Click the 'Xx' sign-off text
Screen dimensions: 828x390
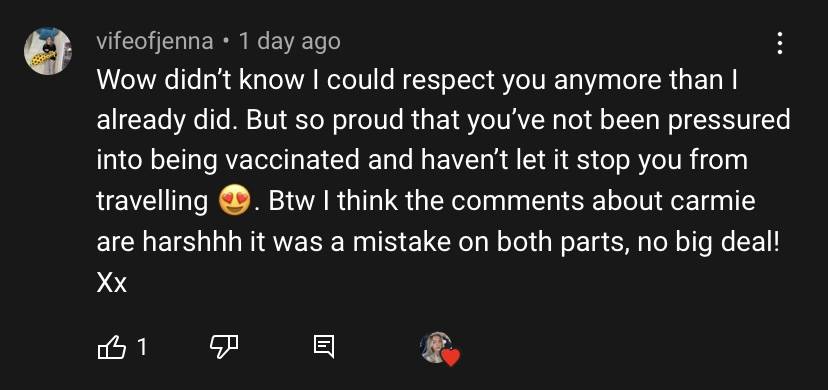point(112,284)
